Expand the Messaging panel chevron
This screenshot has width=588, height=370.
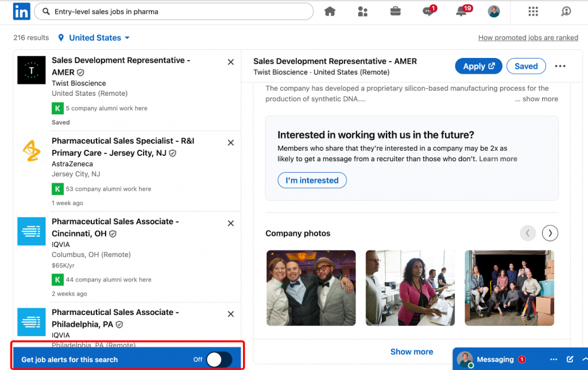point(585,360)
